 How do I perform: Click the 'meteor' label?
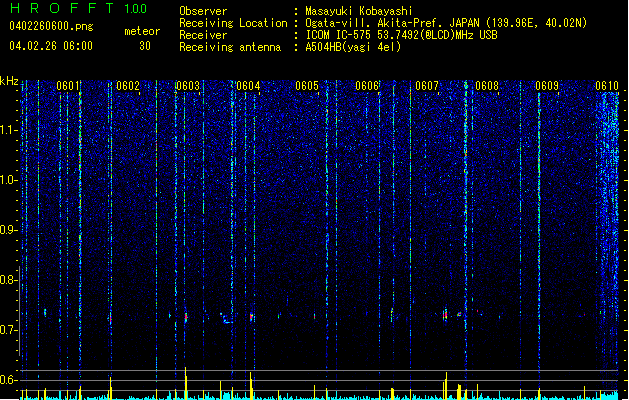click(142, 31)
